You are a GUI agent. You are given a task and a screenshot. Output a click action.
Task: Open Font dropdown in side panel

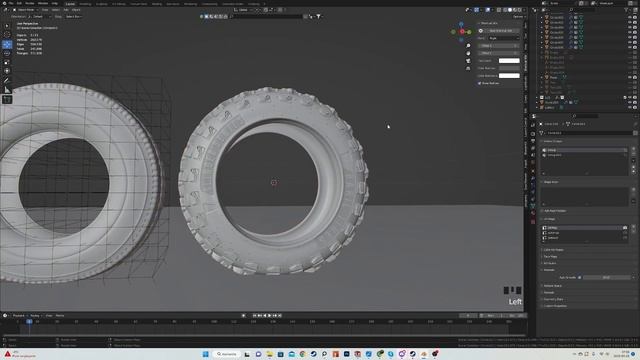coord(504,38)
